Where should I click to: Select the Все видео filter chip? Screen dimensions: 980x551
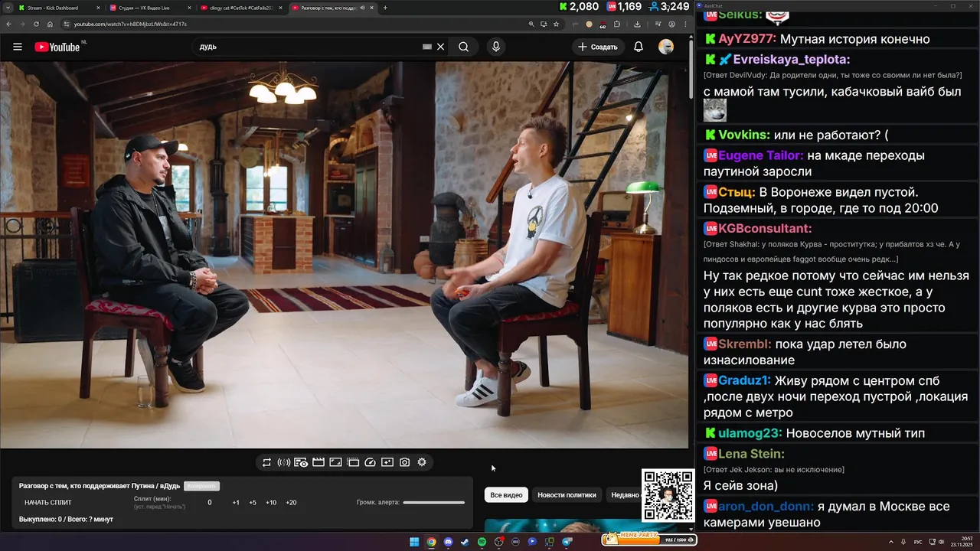(x=506, y=495)
